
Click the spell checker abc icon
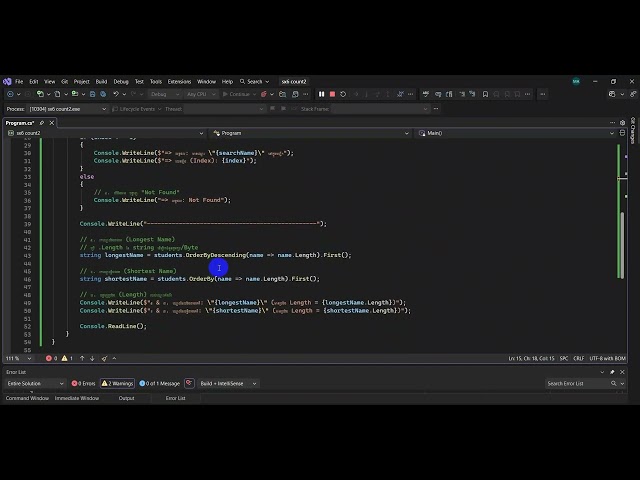[426, 94]
